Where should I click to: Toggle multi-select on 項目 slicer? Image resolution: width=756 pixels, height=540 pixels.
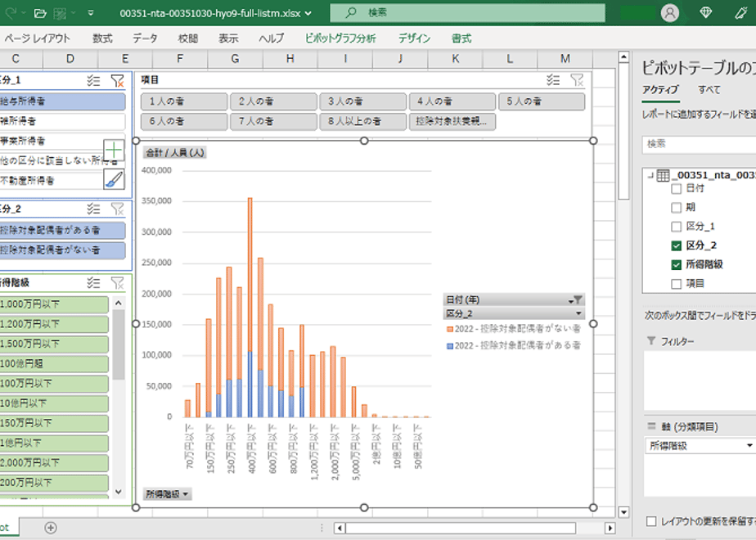point(553,80)
